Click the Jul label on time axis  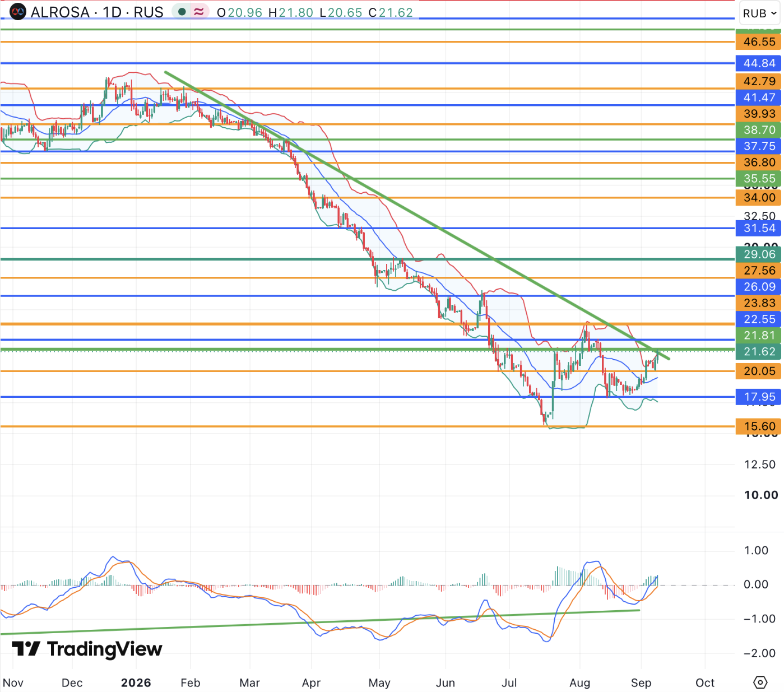(x=509, y=682)
